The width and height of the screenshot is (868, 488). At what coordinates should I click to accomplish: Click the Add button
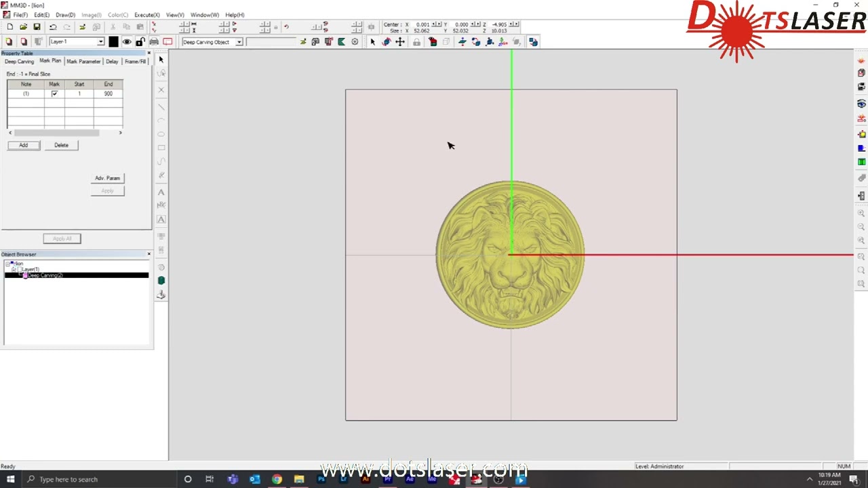tap(23, 145)
